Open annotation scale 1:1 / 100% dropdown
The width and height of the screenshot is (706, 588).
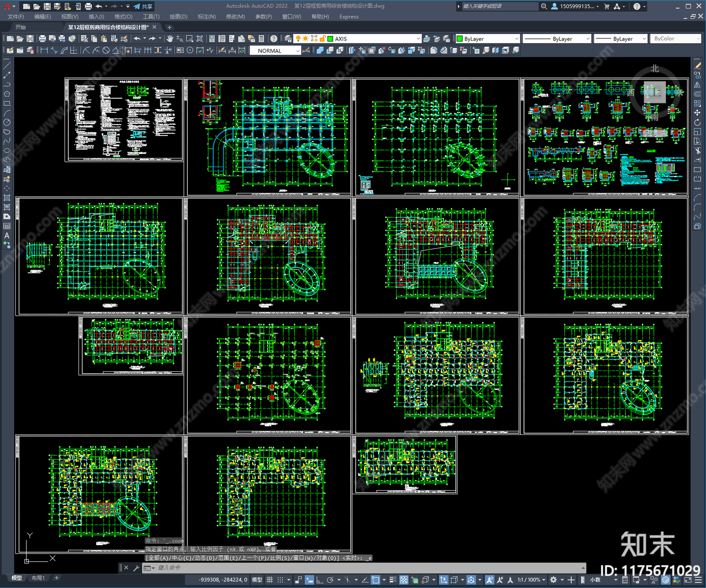tap(531, 580)
